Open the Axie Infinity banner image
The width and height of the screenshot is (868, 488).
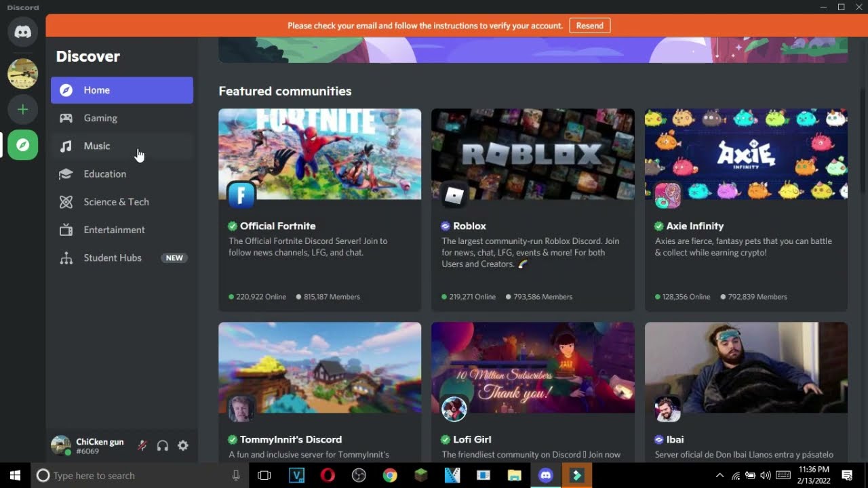(x=746, y=155)
